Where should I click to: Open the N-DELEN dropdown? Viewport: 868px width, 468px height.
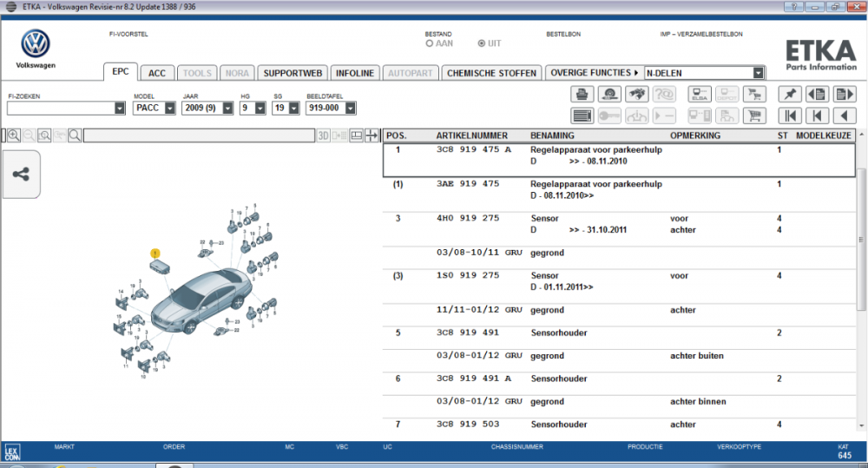pos(759,73)
